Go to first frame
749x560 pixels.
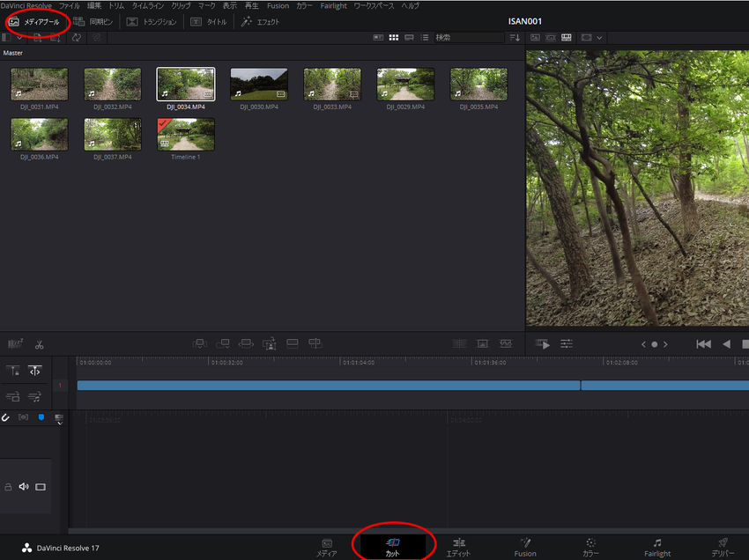click(x=704, y=344)
